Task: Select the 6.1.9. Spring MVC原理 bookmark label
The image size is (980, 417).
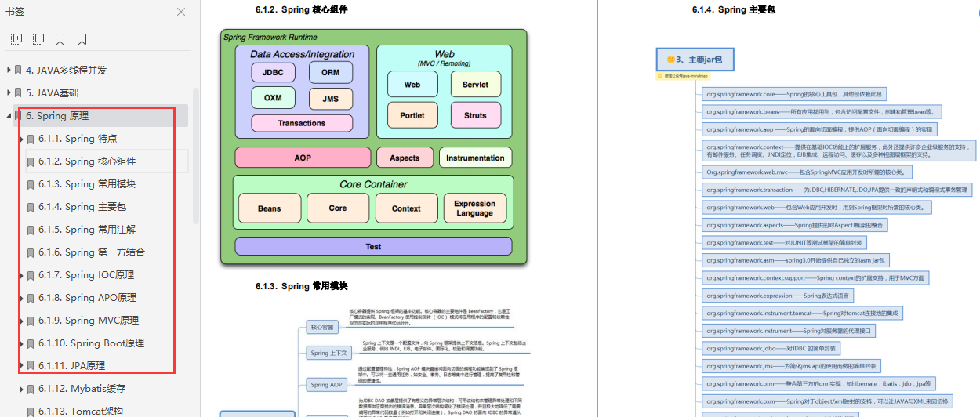Action: point(89,321)
